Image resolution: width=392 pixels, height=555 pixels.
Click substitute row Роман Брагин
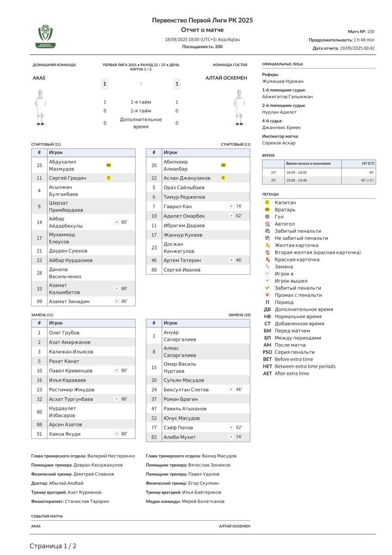198,399
